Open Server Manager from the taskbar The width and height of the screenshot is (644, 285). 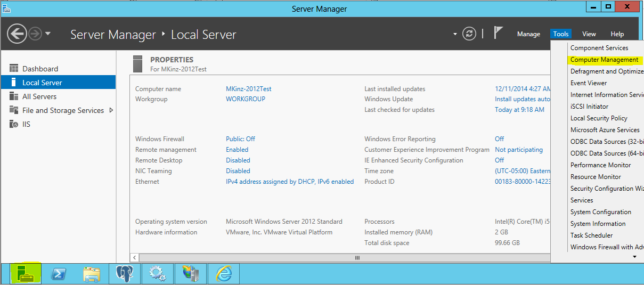(25, 274)
